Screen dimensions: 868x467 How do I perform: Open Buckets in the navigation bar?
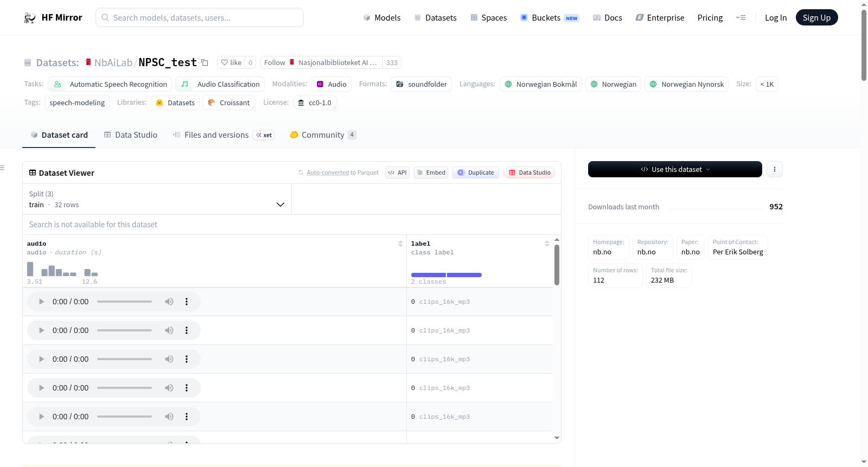point(550,17)
